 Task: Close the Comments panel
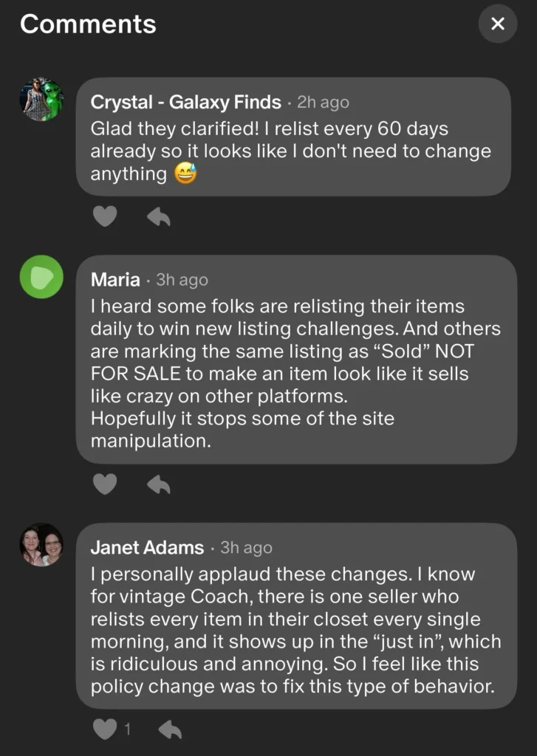(498, 24)
